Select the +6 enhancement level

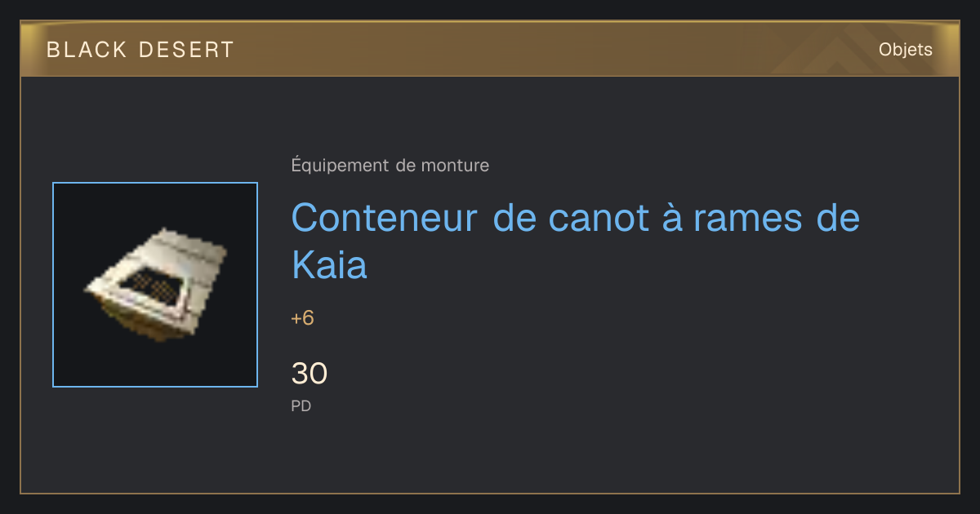(302, 318)
